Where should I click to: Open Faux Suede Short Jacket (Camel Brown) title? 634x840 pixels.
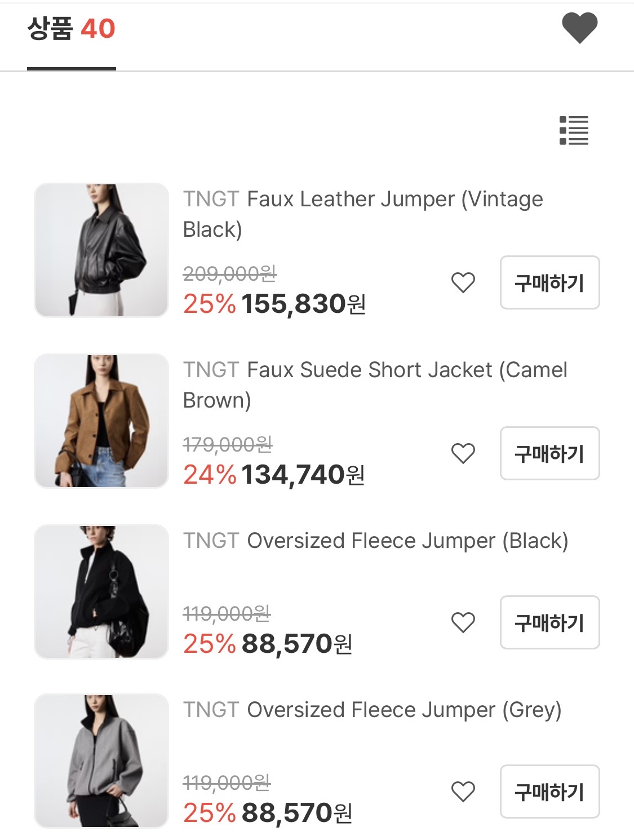click(375, 384)
